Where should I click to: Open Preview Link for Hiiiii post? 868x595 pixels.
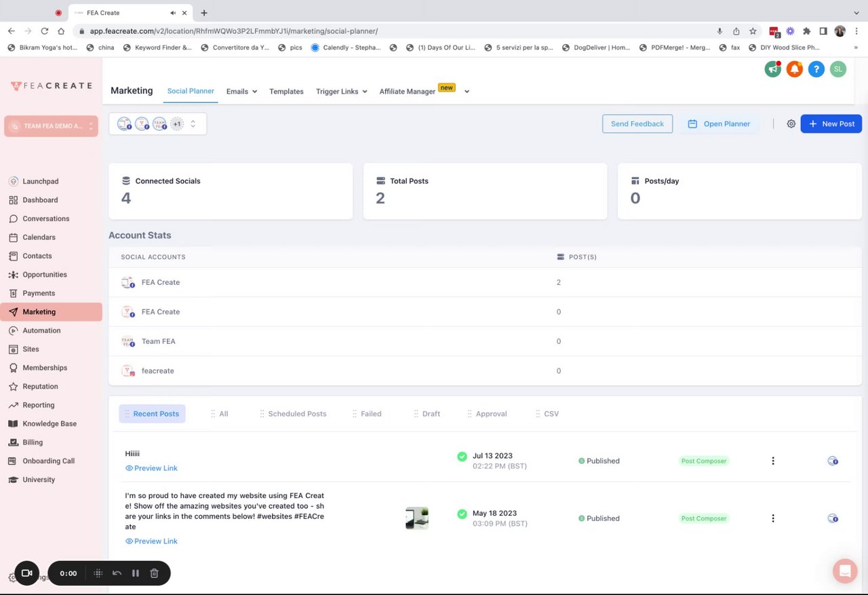151,468
